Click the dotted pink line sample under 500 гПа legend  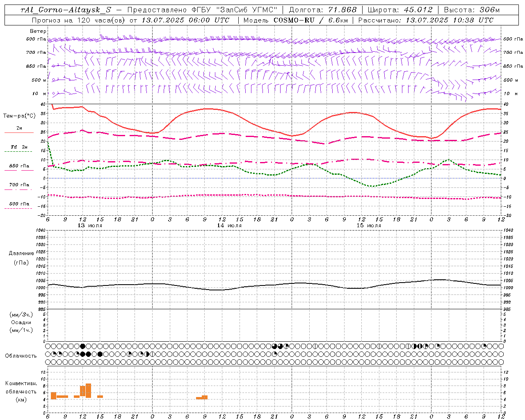[x=18, y=208]
